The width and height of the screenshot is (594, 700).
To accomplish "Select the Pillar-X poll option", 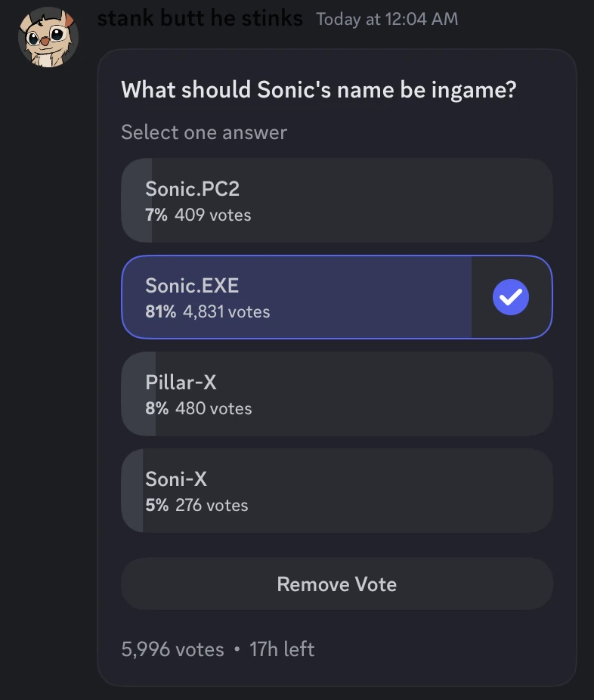I will (x=337, y=394).
